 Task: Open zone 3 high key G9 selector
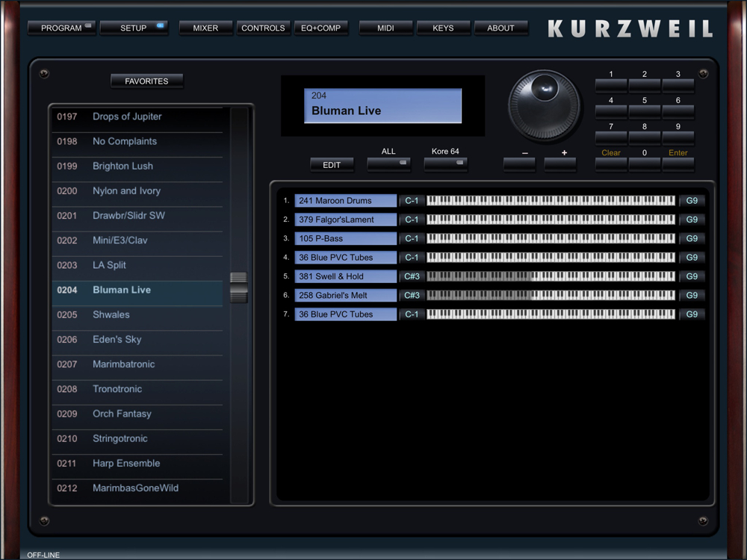(692, 239)
